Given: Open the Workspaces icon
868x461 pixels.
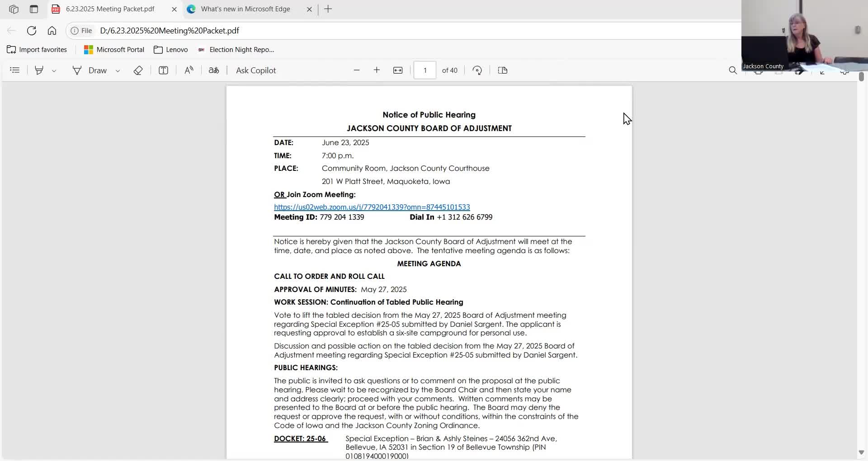Looking at the screenshot, I should [14, 9].
